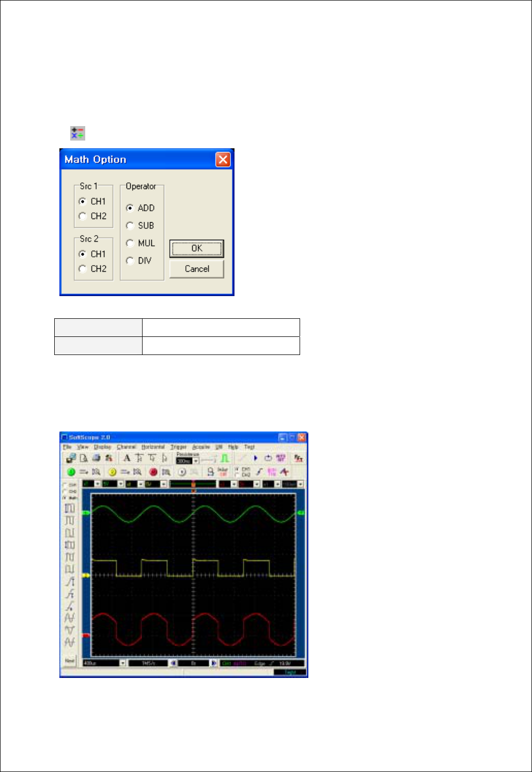Click the print preview toolbar icon
532x772 pixels.
tap(83, 458)
